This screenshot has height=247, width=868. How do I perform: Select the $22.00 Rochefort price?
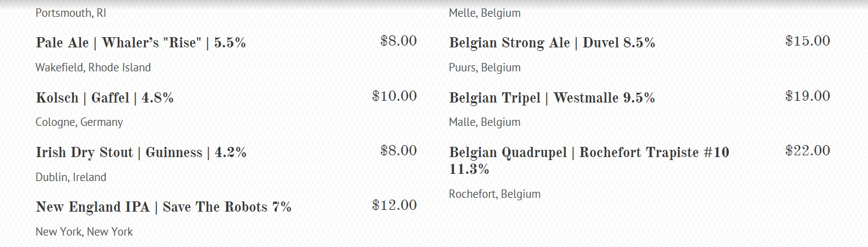(x=807, y=150)
